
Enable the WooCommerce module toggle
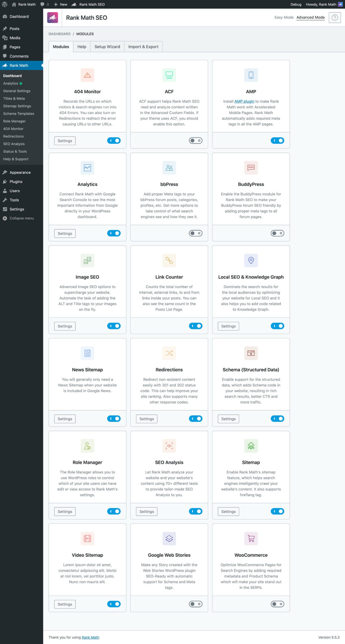(x=277, y=604)
